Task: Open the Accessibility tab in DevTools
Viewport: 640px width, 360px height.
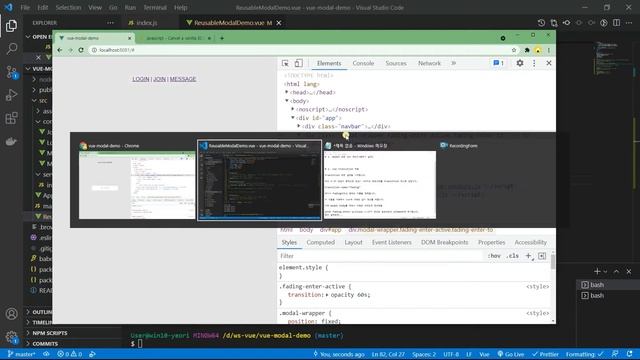Action: pos(530,242)
